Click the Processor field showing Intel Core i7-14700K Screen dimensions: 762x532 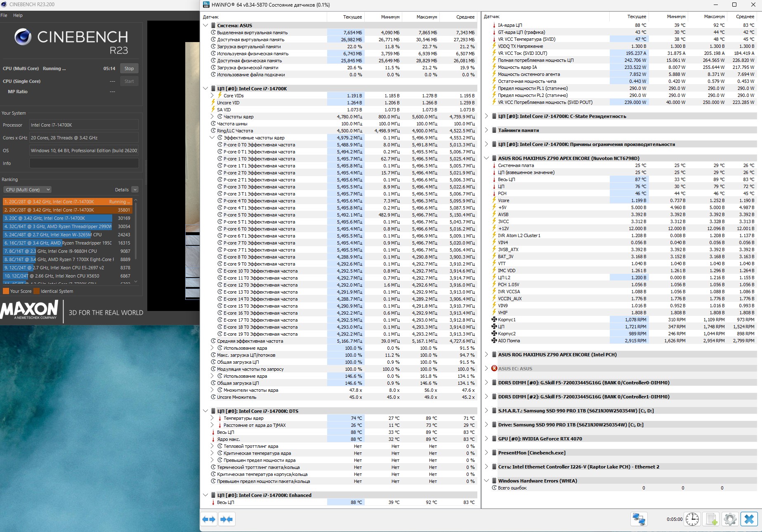[x=84, y=125]
